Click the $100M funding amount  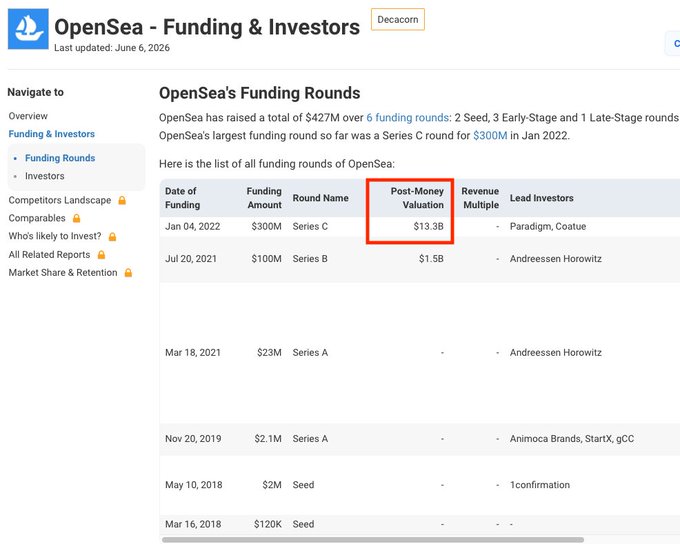[x=266, y=259]
